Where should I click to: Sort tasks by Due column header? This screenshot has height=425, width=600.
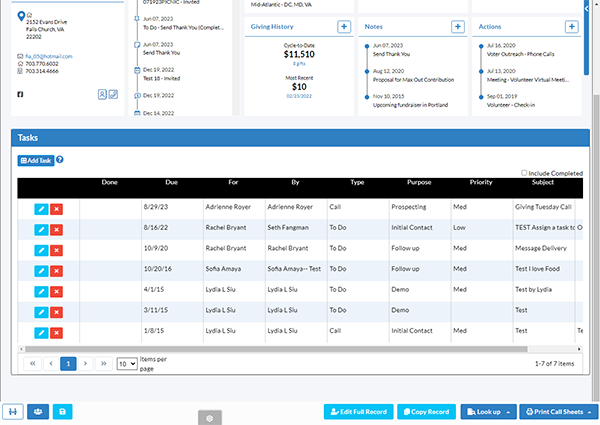point(171,182)
